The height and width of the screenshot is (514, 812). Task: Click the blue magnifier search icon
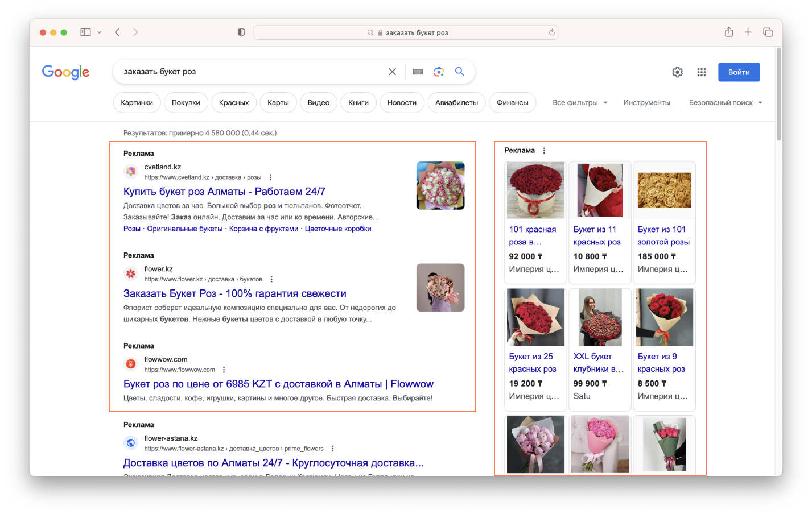[x=460, y=72]
